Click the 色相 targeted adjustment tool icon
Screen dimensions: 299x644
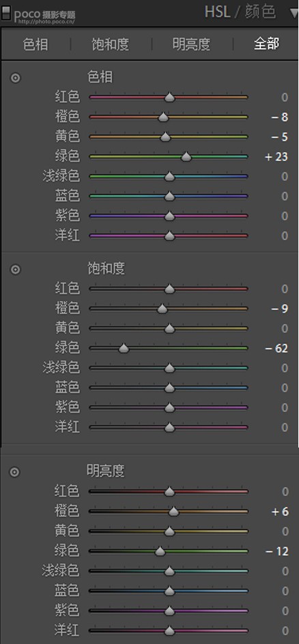pyautogui.click(x=15, y=78)
